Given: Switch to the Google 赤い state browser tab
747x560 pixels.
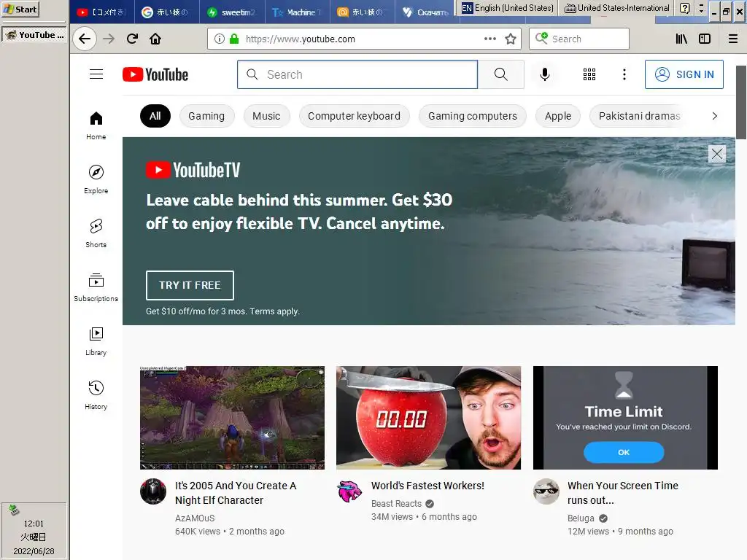Looking at the screenshot, I should pos(166,12).
